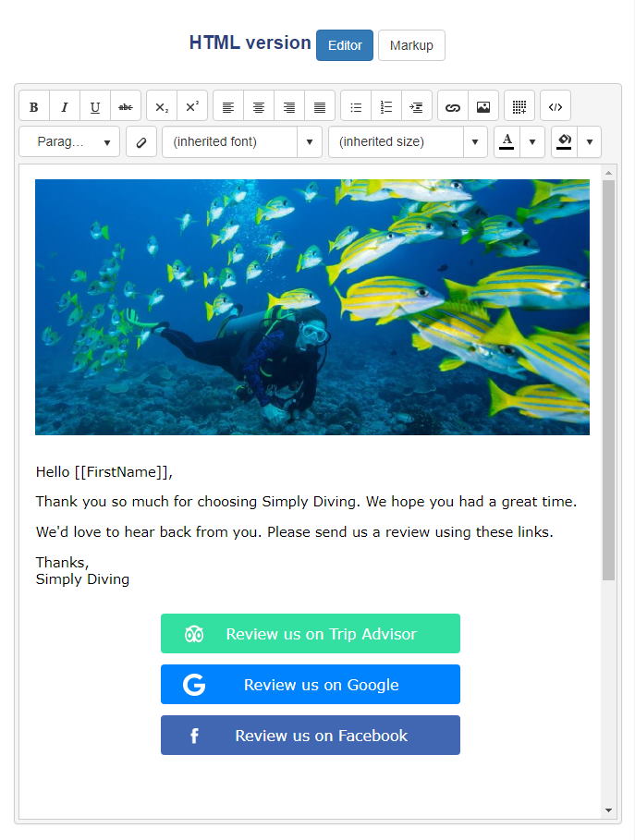Center align the text
Viewport: 635px width, 840px height.
coord(259,106)
